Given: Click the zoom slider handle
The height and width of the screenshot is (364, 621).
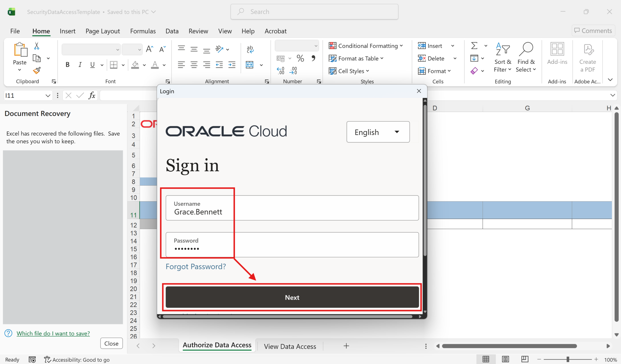Looking at the screenshot, I should click(x=568, y=359).
